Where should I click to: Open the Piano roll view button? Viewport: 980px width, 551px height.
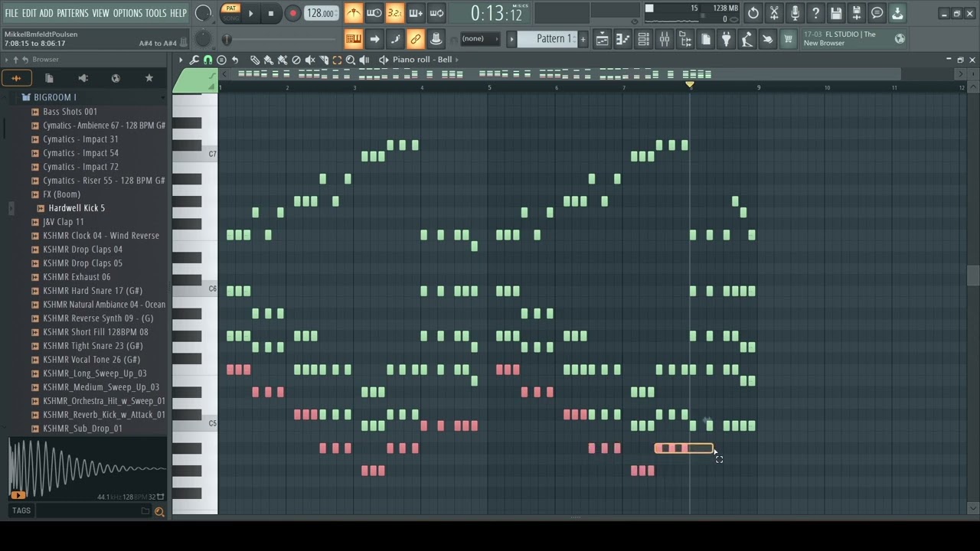(x=623, y=39)
